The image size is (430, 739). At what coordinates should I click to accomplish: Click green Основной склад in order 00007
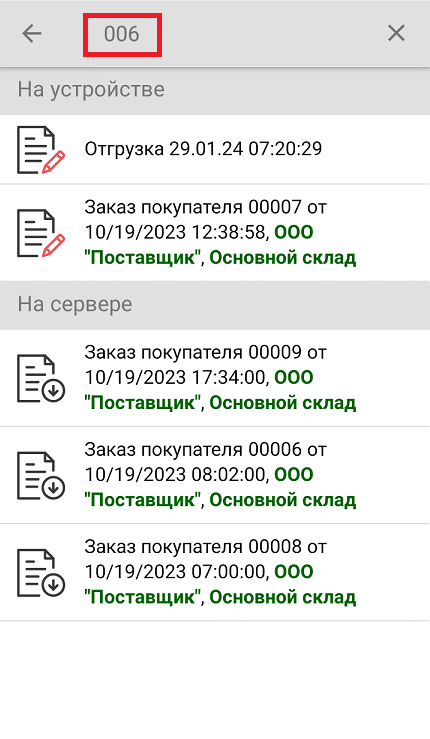coord(282,258)
